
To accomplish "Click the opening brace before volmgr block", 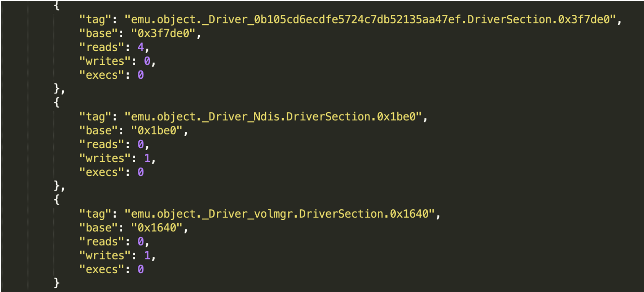I will [x=57, y=199].
